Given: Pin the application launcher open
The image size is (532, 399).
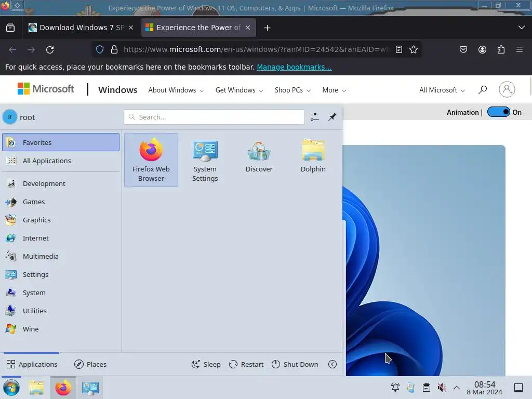Looking at the screenshot, I should pyautogui.click(x=332, y=117).
